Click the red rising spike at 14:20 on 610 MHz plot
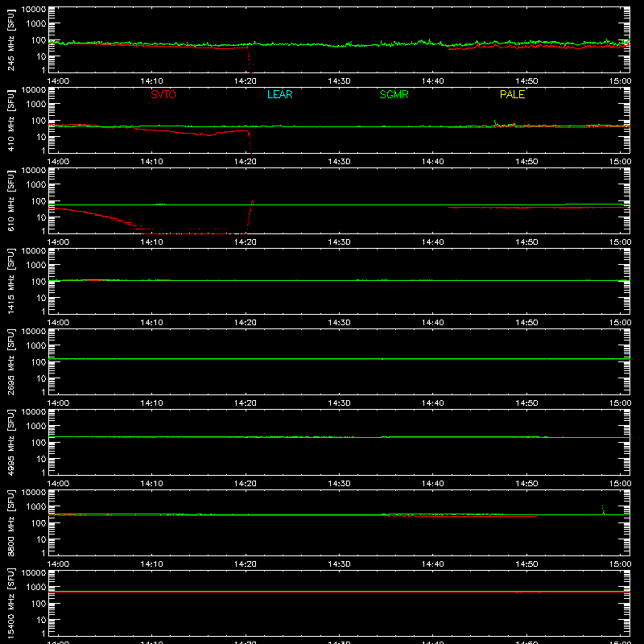 click(x=250, y=217)
